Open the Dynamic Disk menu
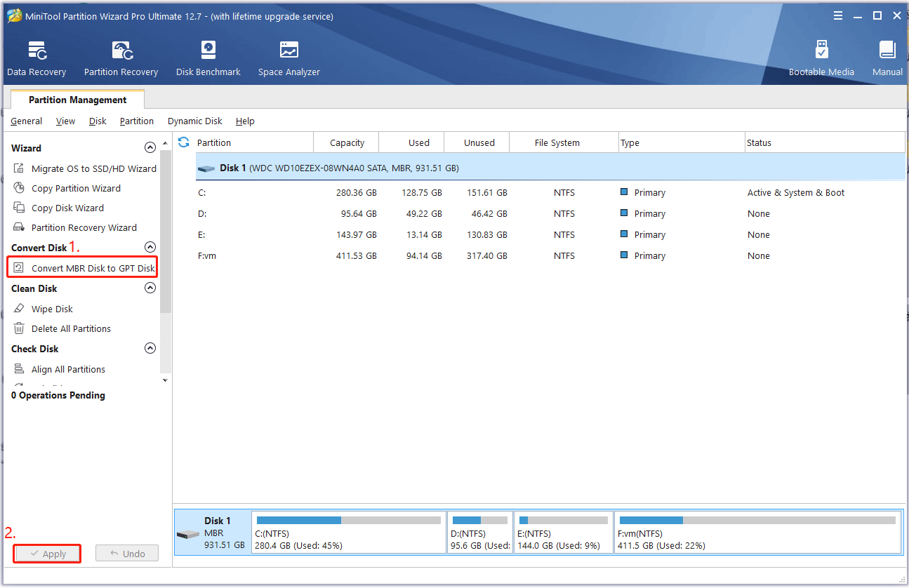The height and width of the screenshot is (588, 909). click(194, 121)
